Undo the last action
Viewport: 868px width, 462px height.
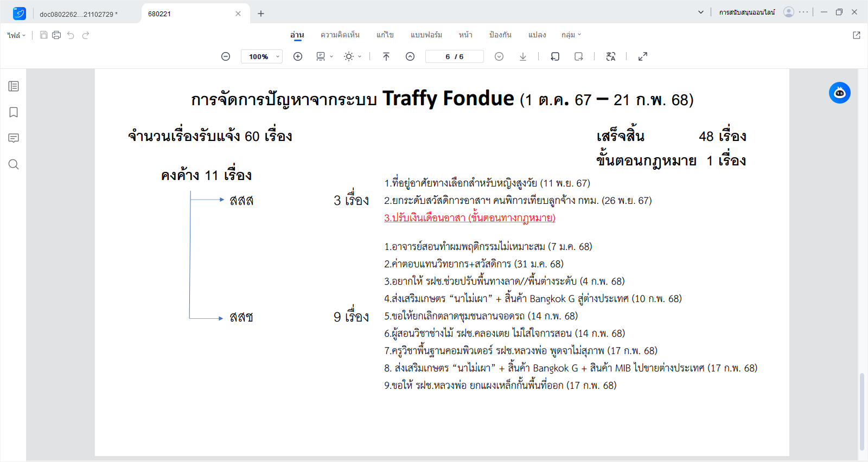coord(71,35)
